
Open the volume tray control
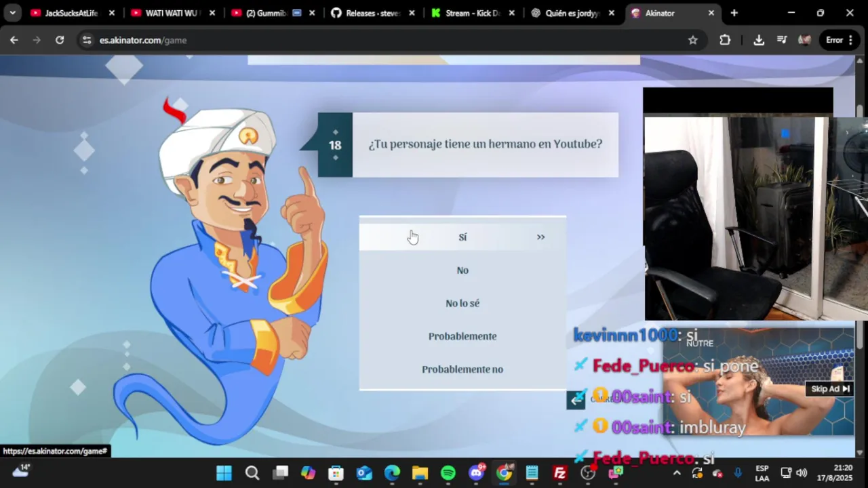click(x=802, y=473)
